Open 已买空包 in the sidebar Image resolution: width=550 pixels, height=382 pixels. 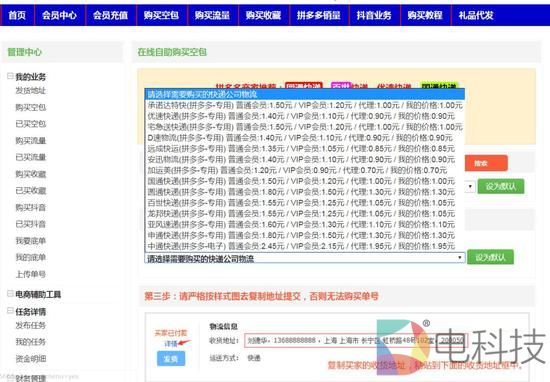[31, 124]
